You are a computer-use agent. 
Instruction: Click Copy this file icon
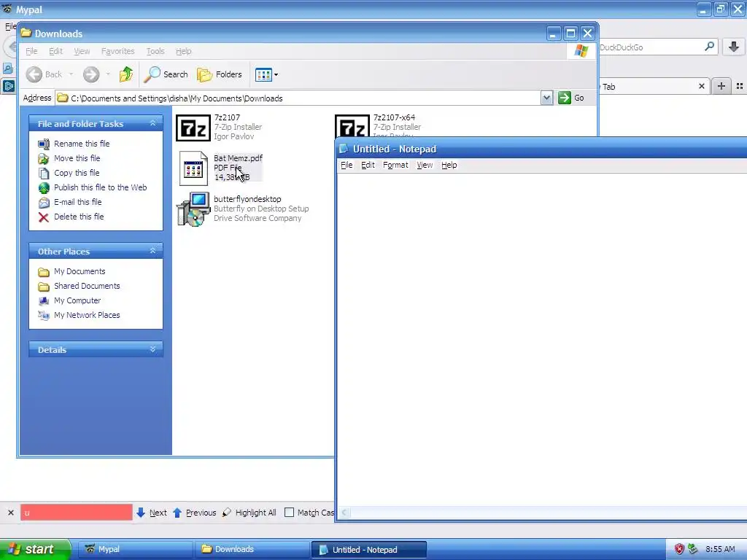[44, 174]
